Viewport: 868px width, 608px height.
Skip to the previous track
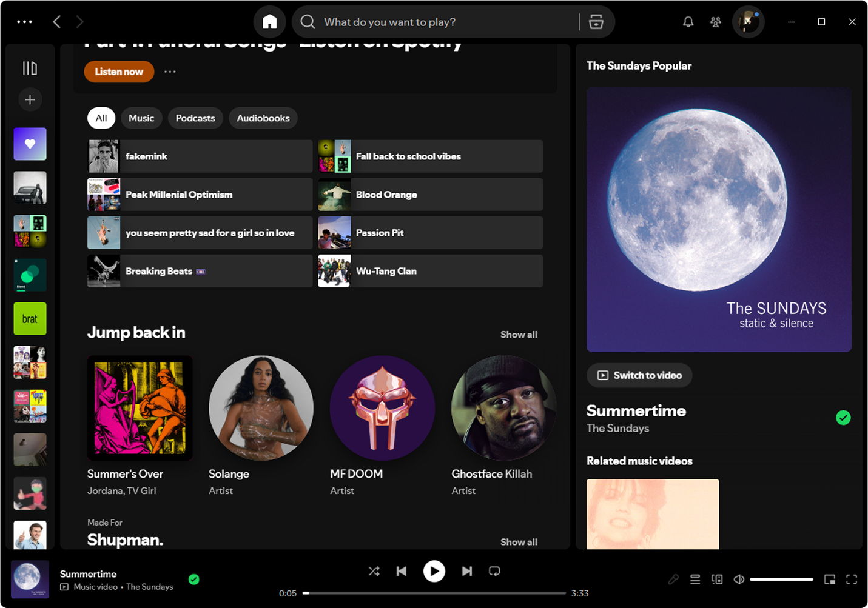click(402, 571)
